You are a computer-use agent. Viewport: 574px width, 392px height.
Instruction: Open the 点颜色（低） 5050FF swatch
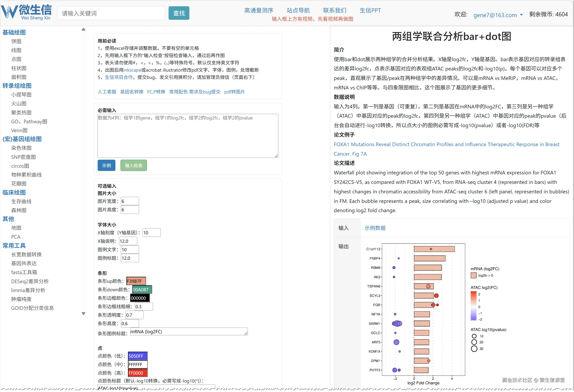[138, 356]
